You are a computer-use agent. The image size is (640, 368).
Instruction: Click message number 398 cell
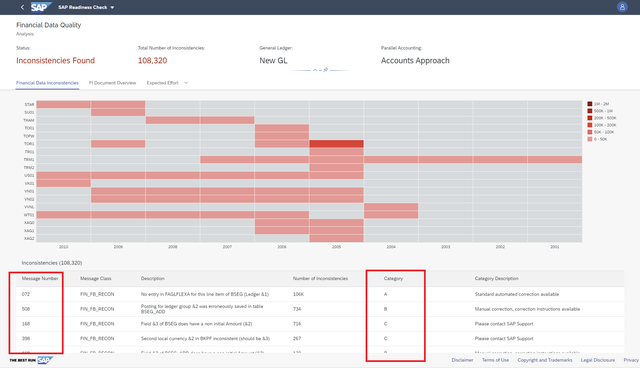pos(26,338)
